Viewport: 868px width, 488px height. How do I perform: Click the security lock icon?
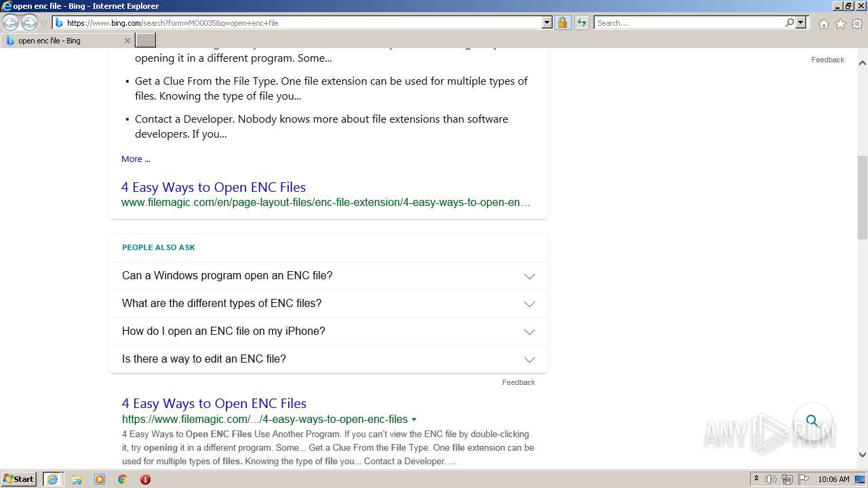pyautogui.click(x=562, y=23)
